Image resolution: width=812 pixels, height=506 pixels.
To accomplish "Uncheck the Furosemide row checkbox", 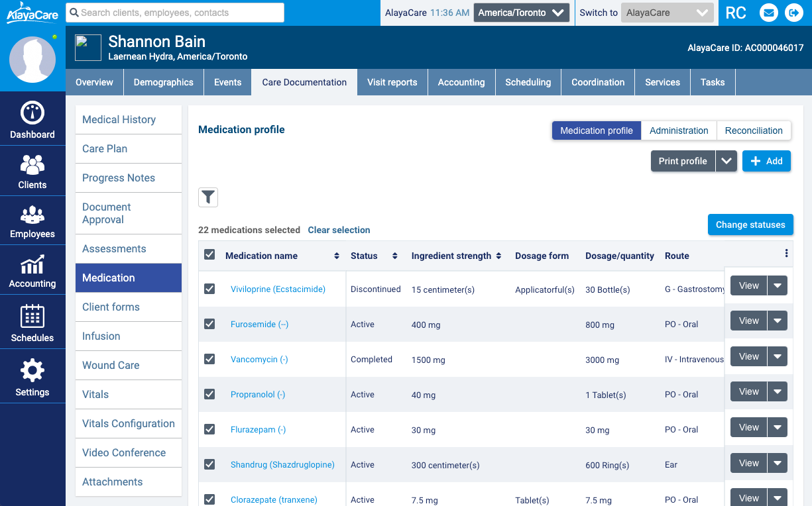I will (209, 324).
